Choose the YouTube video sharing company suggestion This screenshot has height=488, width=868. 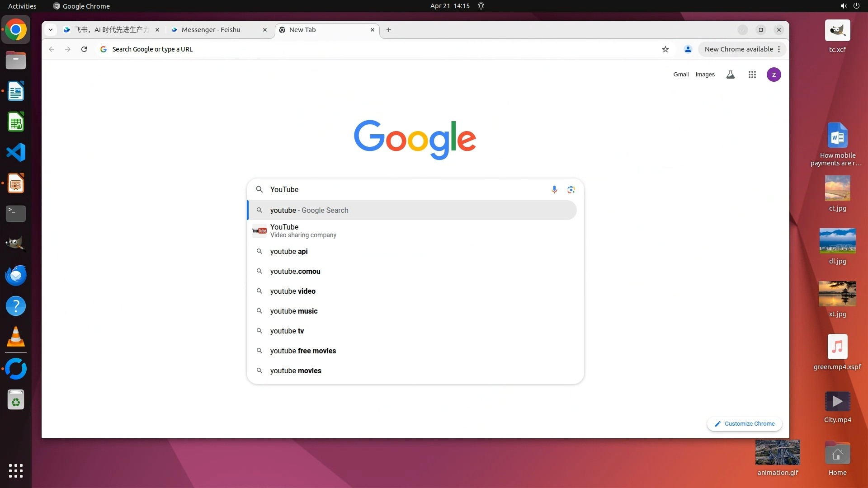point(303,230)
